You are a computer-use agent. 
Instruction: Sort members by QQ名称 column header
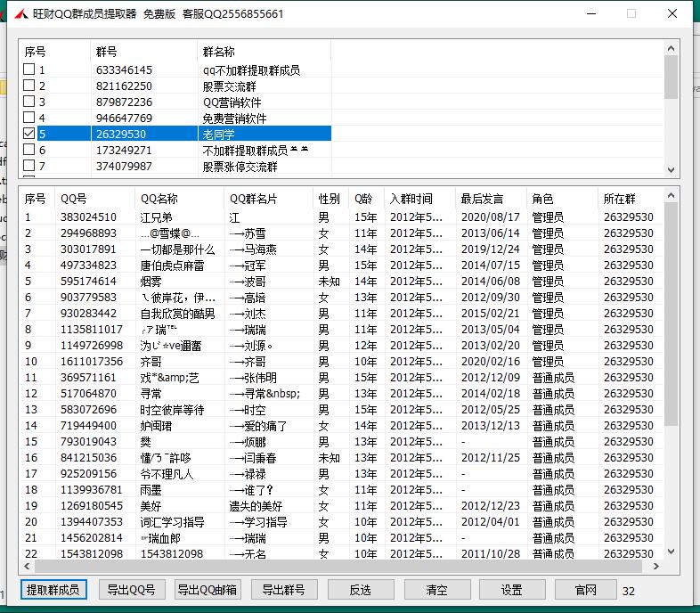click(180, 199)
